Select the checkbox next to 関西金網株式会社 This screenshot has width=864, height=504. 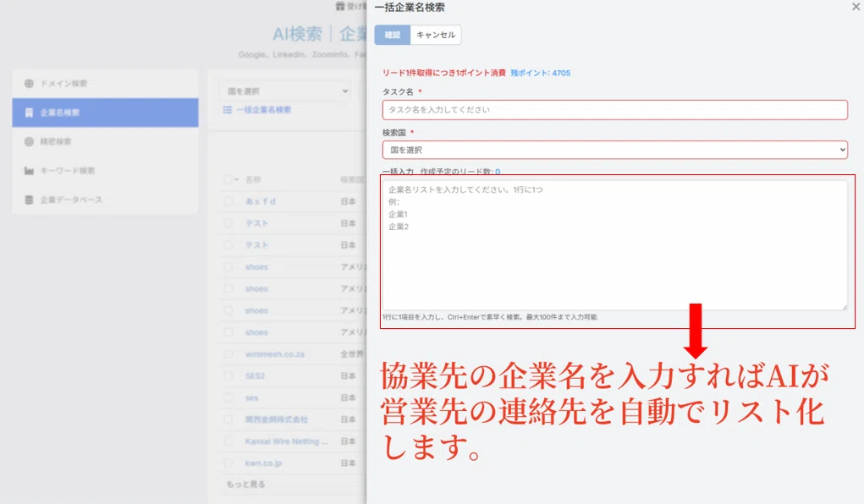228,419
